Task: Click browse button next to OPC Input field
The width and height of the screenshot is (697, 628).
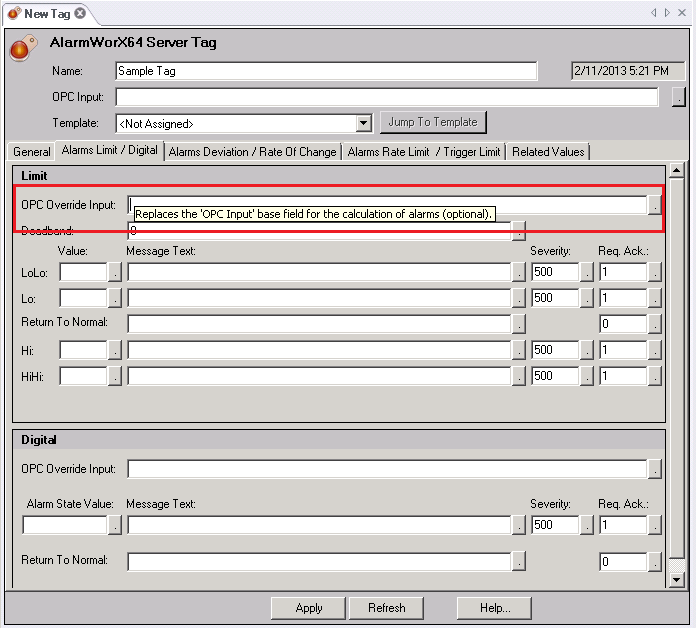Action: [678, 97]
